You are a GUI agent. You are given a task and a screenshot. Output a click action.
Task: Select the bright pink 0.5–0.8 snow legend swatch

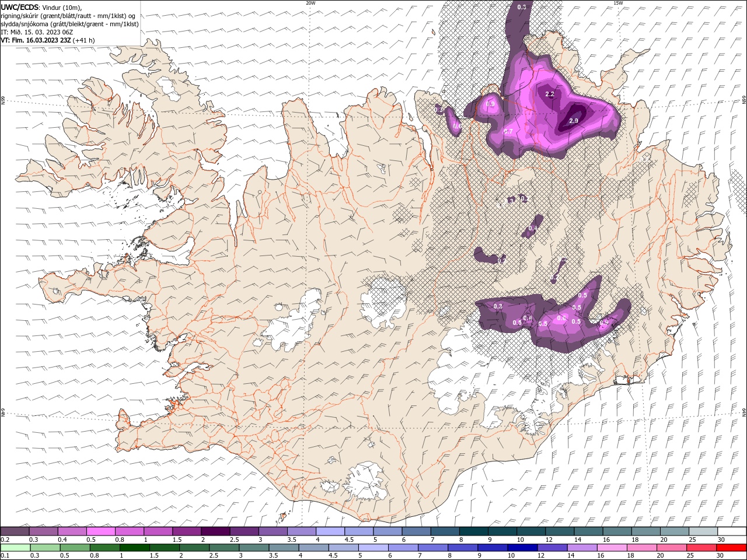100,531
